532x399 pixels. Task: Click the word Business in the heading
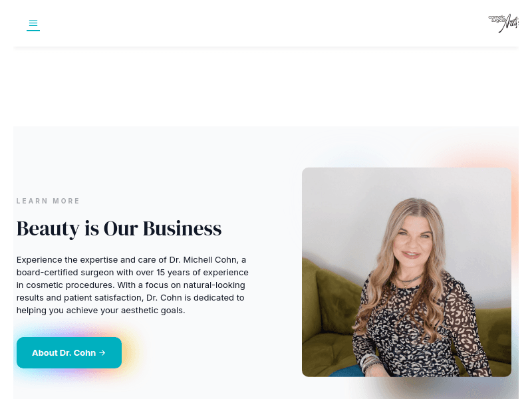[x=182, y=229]
